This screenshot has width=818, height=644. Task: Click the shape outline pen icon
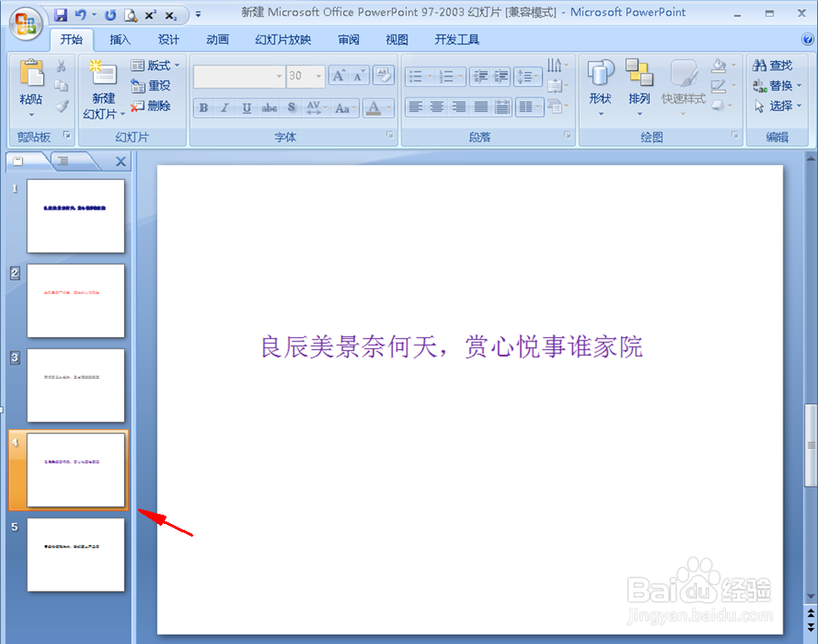point(719,85)
